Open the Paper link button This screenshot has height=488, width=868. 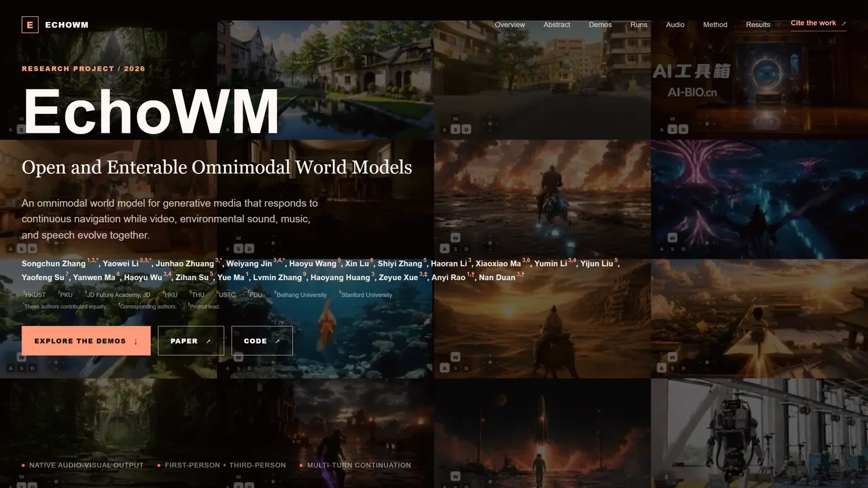(191, 341)
